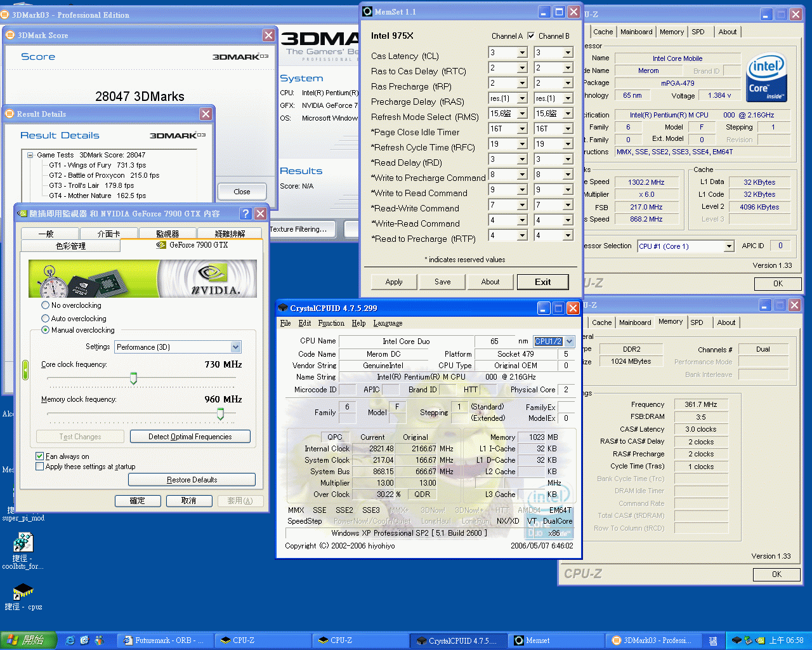The width and height of the screenshot is (812, 650).
Task: Click the Core clock frequency slider handle
Action: (x=133, y=378)
